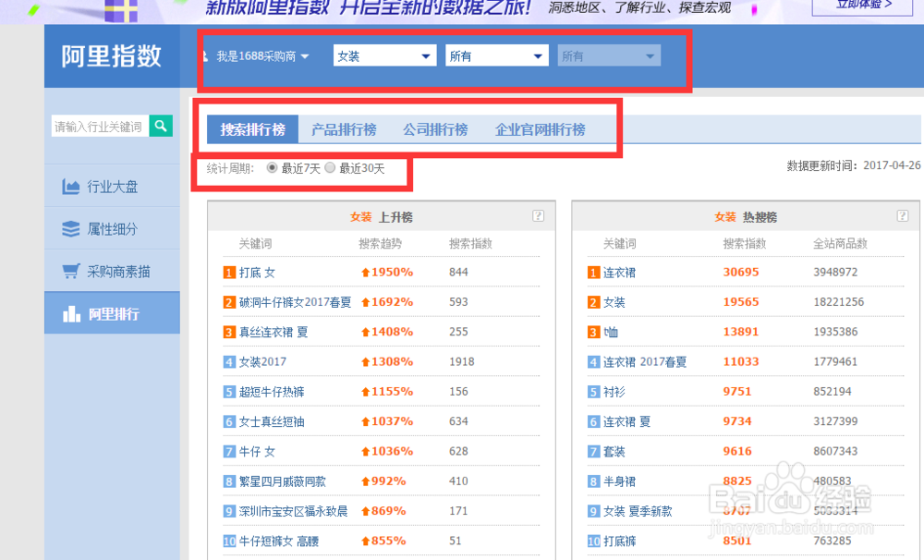Image resolution: width=924 pixels, height=560 pixels.
Task: Click search index value 30695
Action: (741, 273)
